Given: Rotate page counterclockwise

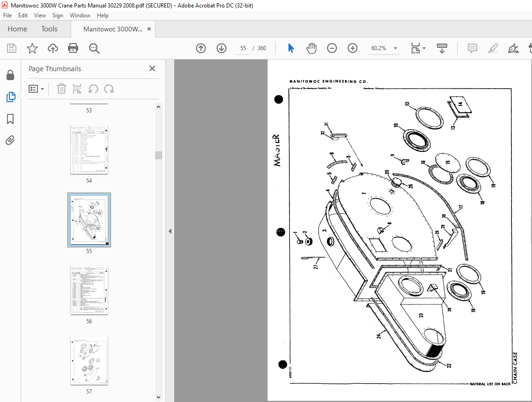Looking at the screenshot, I should [x=93, y=89].
